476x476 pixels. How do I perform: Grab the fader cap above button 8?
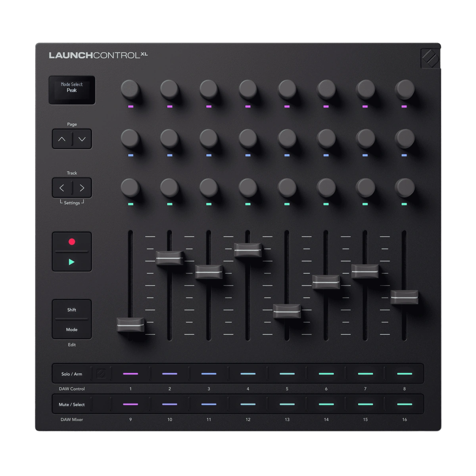tap(404, 297)
